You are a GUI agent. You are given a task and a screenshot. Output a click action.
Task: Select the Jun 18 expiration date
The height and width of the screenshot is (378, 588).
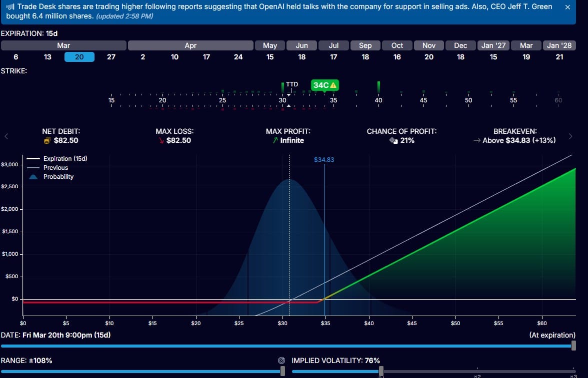tap(301, 57)
